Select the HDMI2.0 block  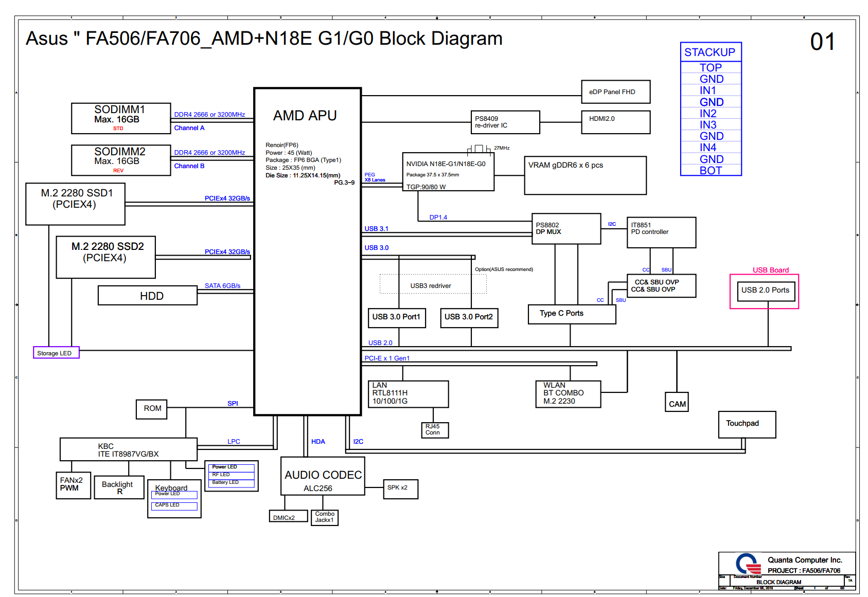click(616, 122)
